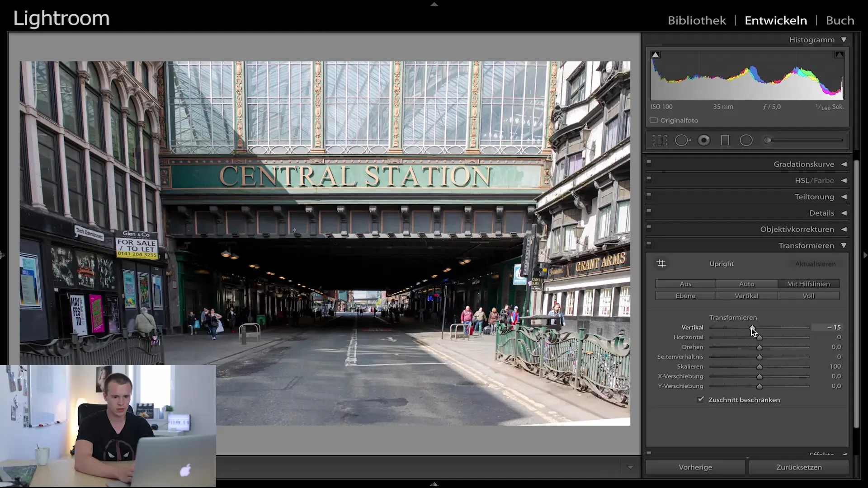Toggle the Gradationskurve panel switch

649,162
